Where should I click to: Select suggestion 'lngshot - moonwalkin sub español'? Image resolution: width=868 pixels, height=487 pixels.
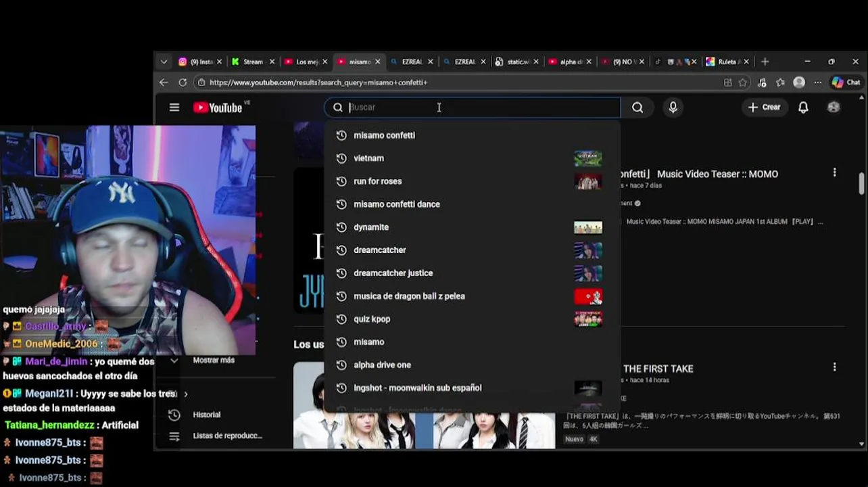click(x=472, y=388)
